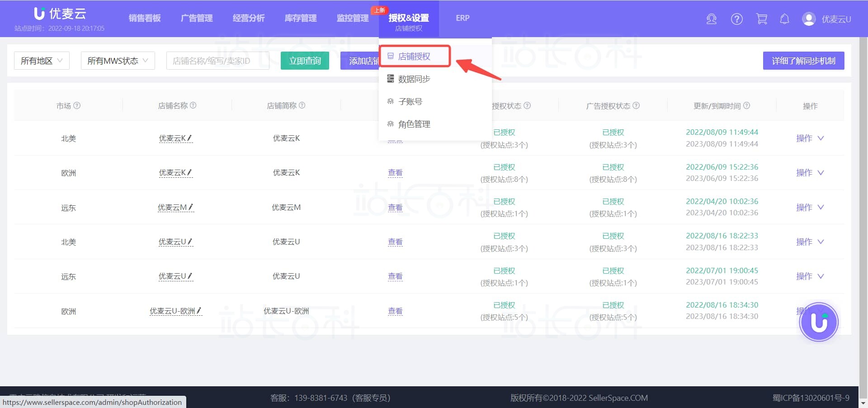The image size is (868, 408).
Task: Click the 详细了解同步机制 button
Action: pyautogui.click(x=803, y=61)
